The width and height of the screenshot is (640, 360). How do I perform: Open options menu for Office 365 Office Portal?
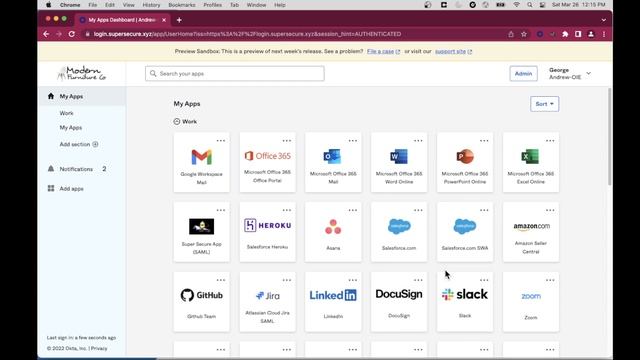(x=287, y=140)
